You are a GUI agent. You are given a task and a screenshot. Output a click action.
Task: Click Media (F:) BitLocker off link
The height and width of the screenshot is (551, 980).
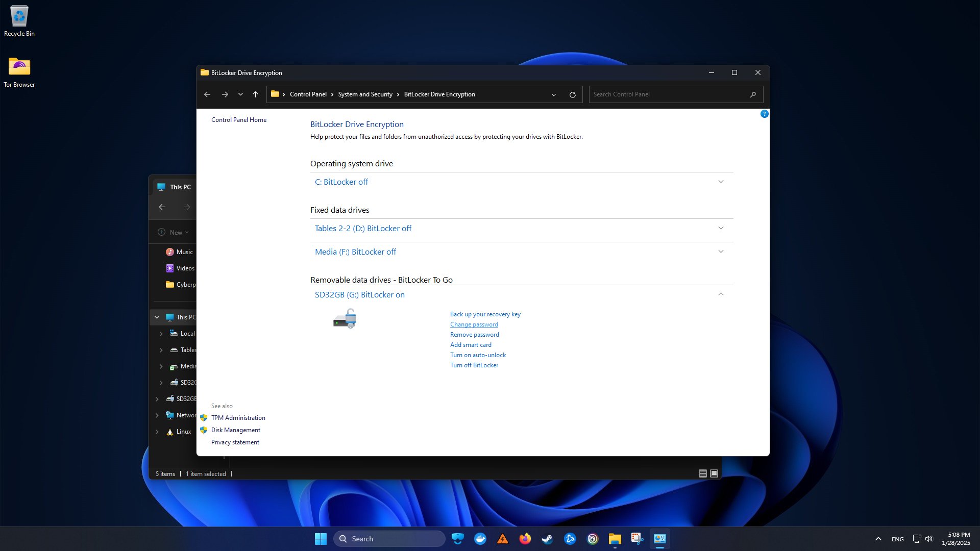[355, 252]
